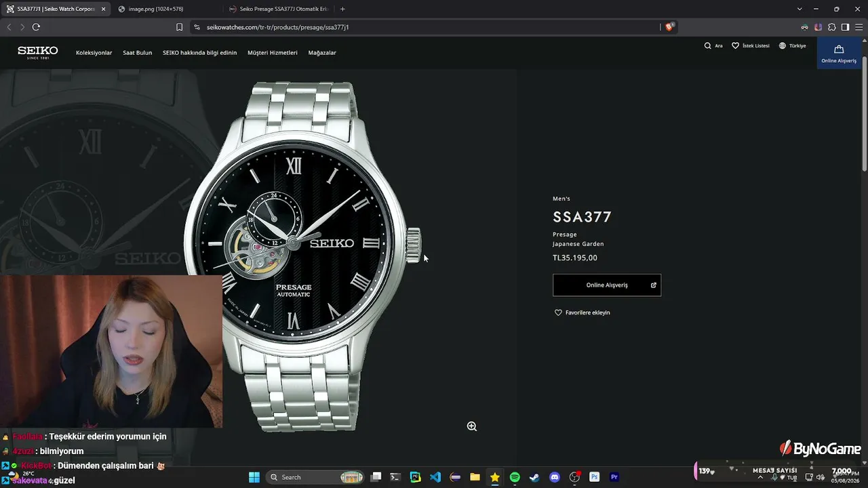The image size is (868, 488).
Task: Open Photoshop from the taskbar
Action: [x=595, y=477]
